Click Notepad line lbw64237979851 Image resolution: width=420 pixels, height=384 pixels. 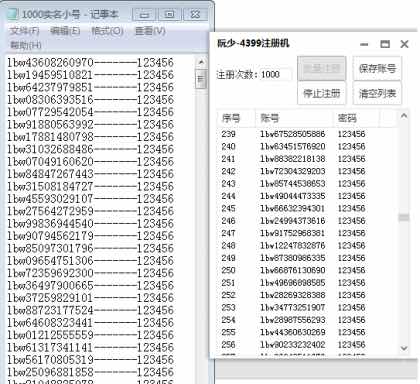coord(91,87)
